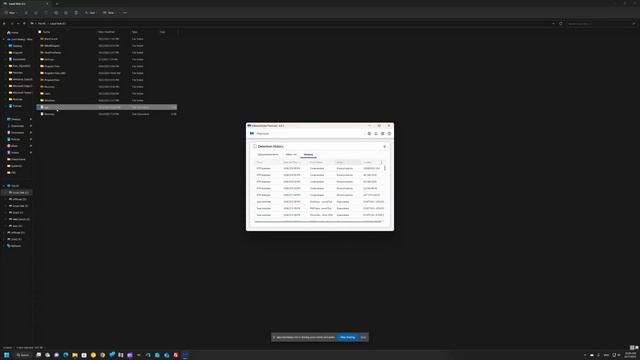Sort files by Type column

pos(135,32)
